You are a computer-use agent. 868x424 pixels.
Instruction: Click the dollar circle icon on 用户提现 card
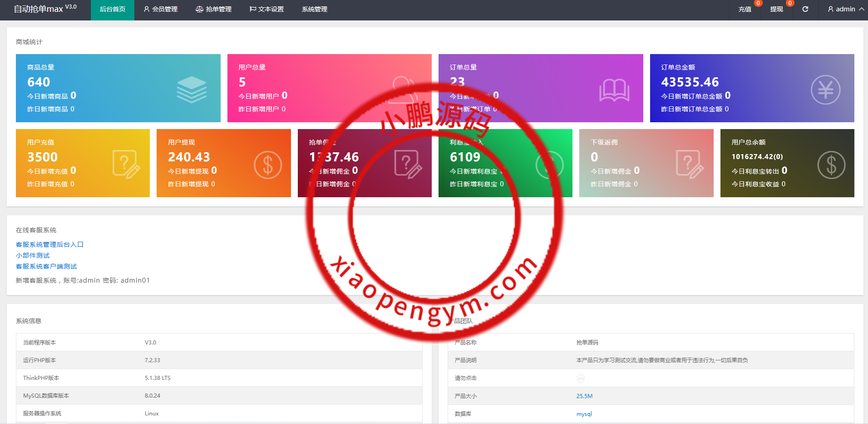point(267,165)
